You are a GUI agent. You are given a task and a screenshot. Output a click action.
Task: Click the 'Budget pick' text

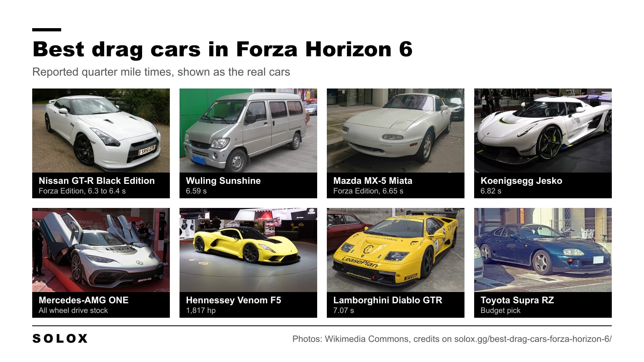[500, 311]
